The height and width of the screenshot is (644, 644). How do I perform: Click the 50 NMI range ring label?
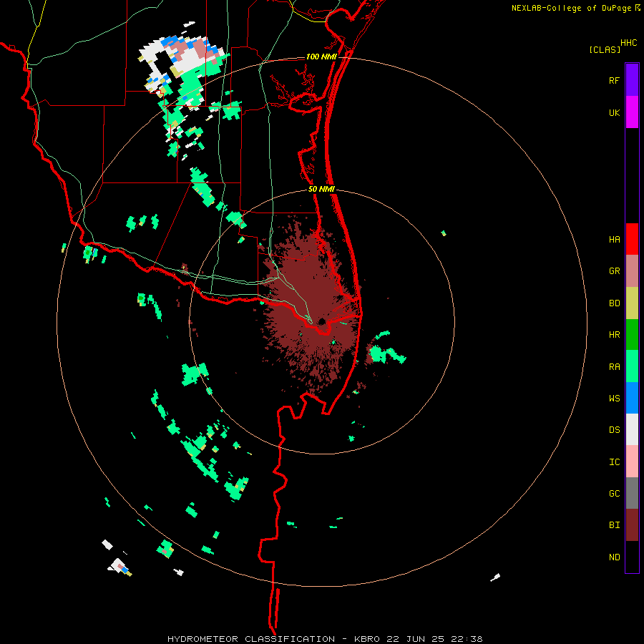coord(321,189)
